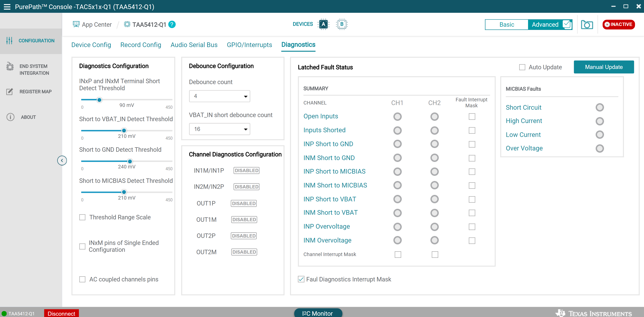
Task: Check INM Overvoltage fault interrupt mask
Action: 472,240
